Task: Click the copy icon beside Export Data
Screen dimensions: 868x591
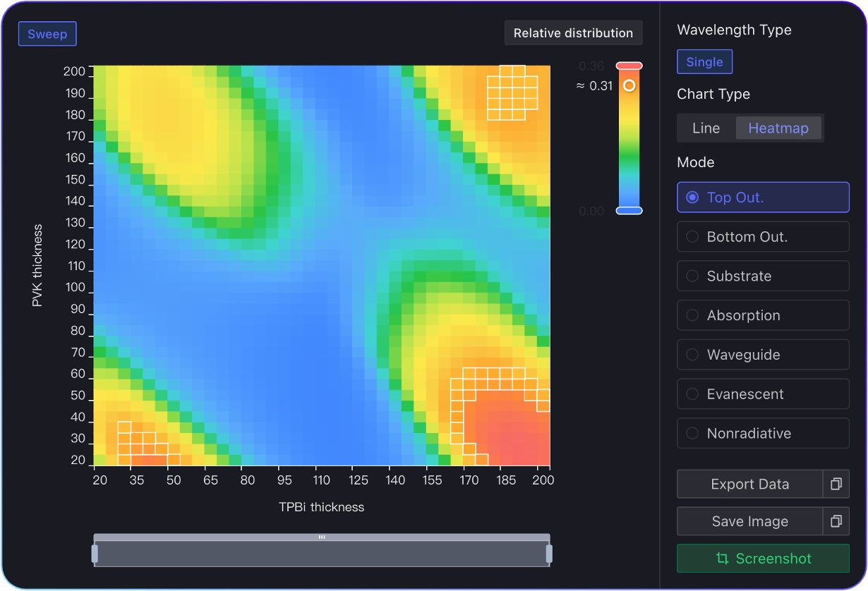Action: point(836,485)
